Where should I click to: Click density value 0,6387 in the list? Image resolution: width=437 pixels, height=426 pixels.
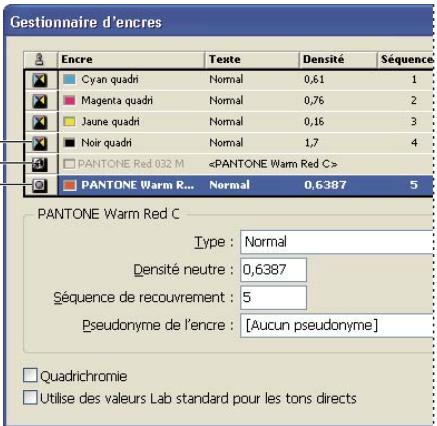(325, 185)
